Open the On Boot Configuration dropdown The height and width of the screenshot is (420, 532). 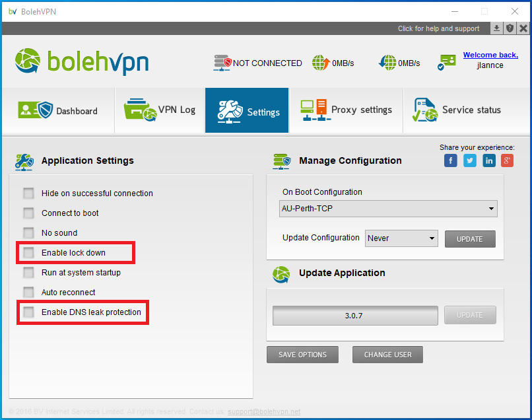point(388,209)
